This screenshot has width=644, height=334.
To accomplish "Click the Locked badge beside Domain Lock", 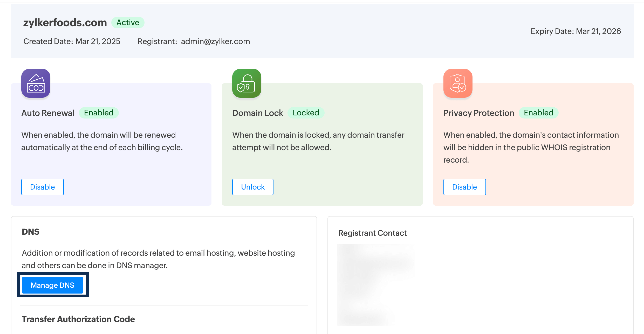I will click(306, 113).
